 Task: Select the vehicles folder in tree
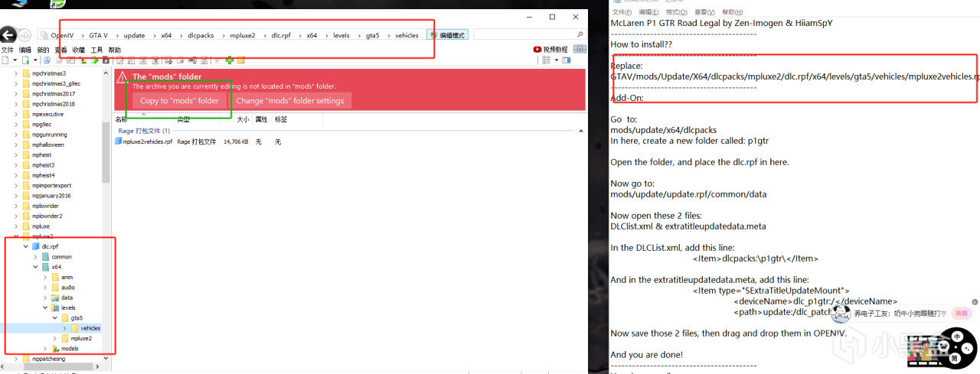click(90, 328)
